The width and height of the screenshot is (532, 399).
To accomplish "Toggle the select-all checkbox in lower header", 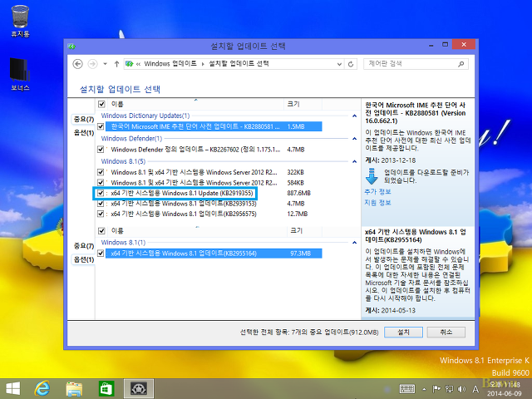I will (101, 231).
